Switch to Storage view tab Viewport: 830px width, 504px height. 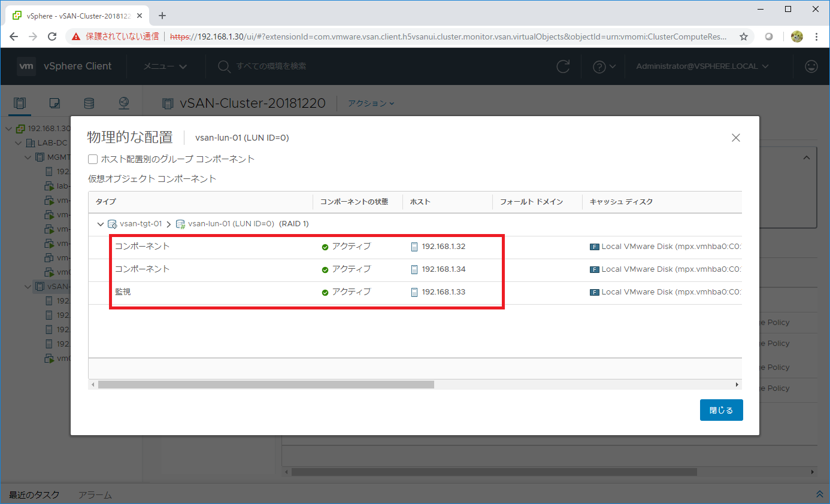click(x=89, y=104)
